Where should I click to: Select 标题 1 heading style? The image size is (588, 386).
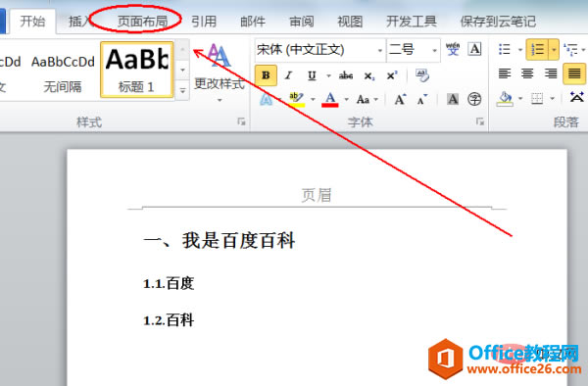pos(136,70)
